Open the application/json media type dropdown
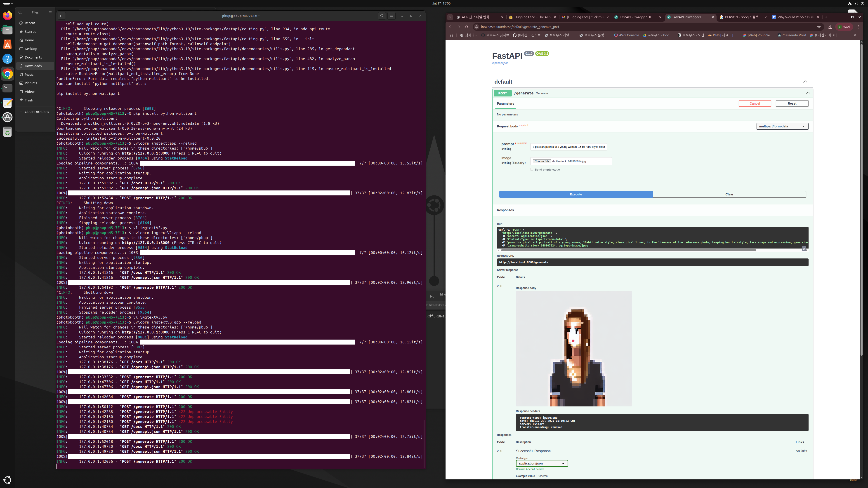Screen dimensions: 868x488 tap(542, 463)
